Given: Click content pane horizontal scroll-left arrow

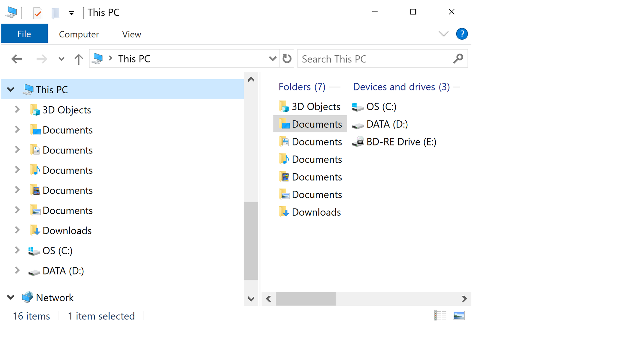Looking at the screenshot, I should (269, 299).
